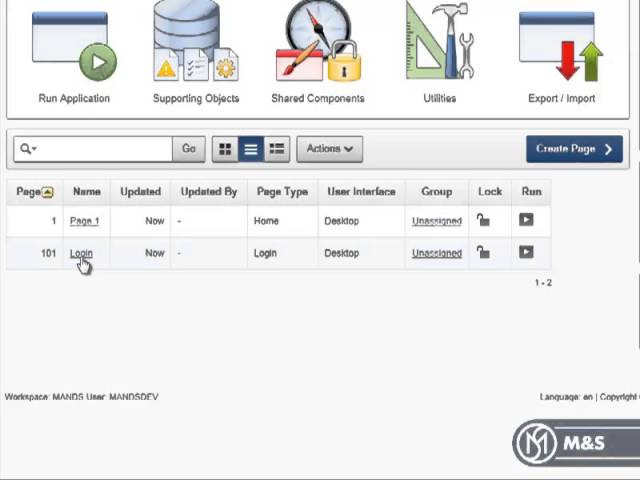Click the Name column header
This screenshot has width=640, height=480.
(x=87, y=192)
